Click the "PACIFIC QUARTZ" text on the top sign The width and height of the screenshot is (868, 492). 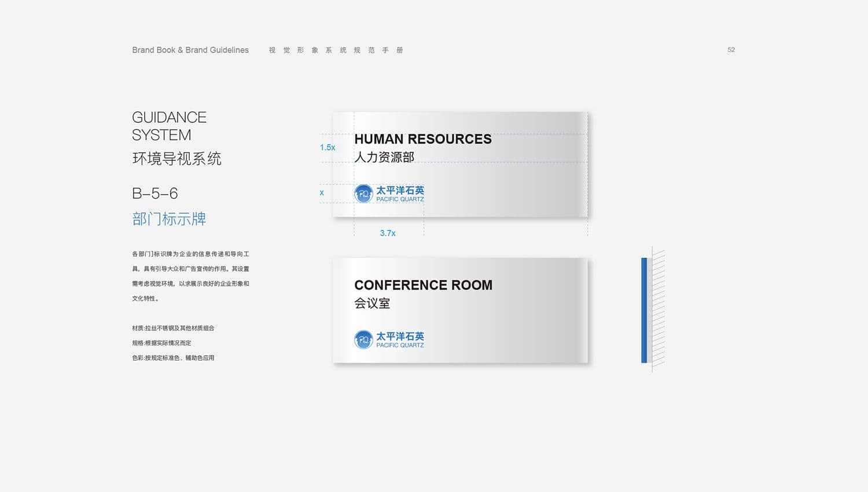pos(400,199)
